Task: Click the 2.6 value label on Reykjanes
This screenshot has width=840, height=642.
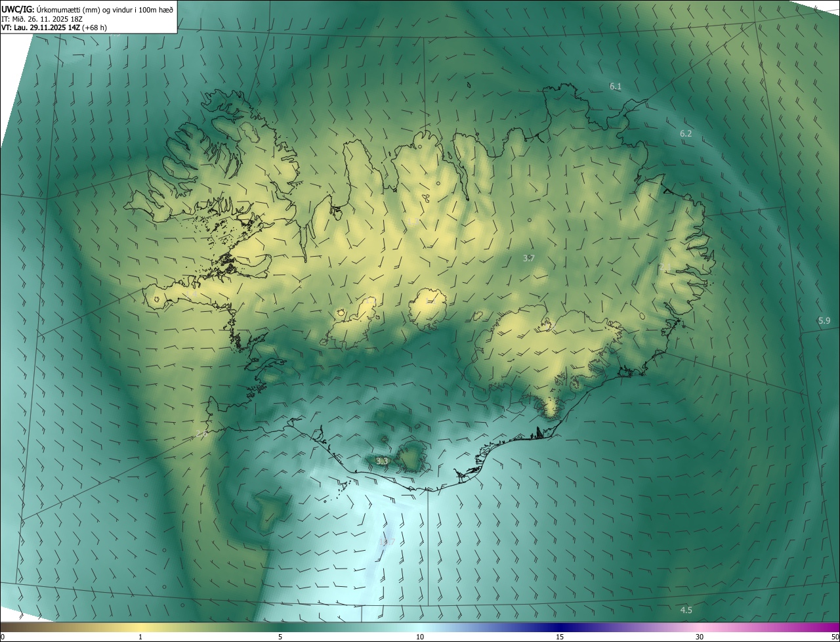Action: tap(202, 433)
